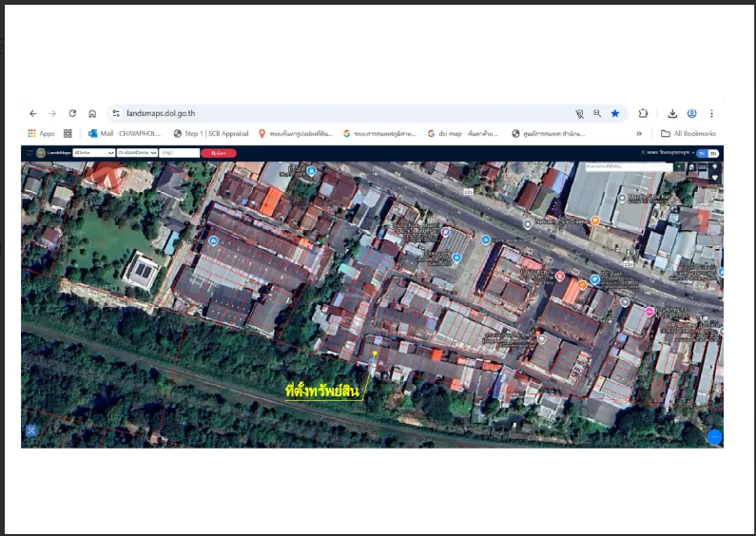Click the red marker by the roadside buildings

(x=560, y=277)
